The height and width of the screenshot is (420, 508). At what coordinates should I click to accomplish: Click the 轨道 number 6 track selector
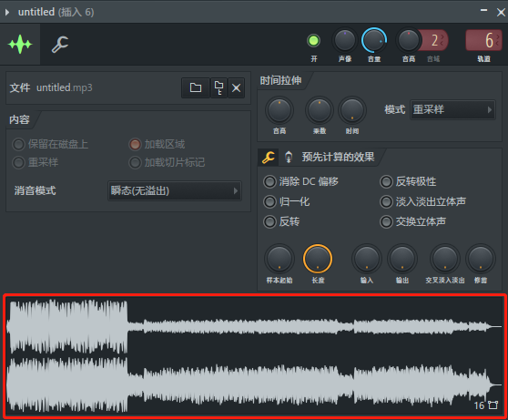483,40
